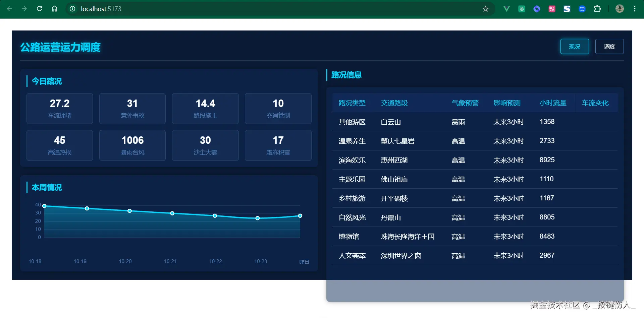Click the hourly flow value 8925

pyautogui.click(x=547, y=160)
